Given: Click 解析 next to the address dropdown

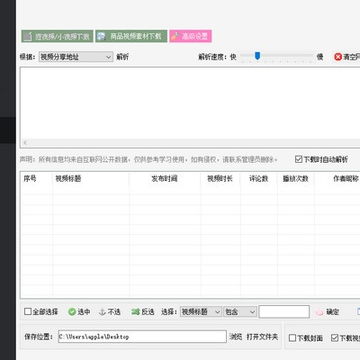Looking at the screenshot, I should pos(122,57).
